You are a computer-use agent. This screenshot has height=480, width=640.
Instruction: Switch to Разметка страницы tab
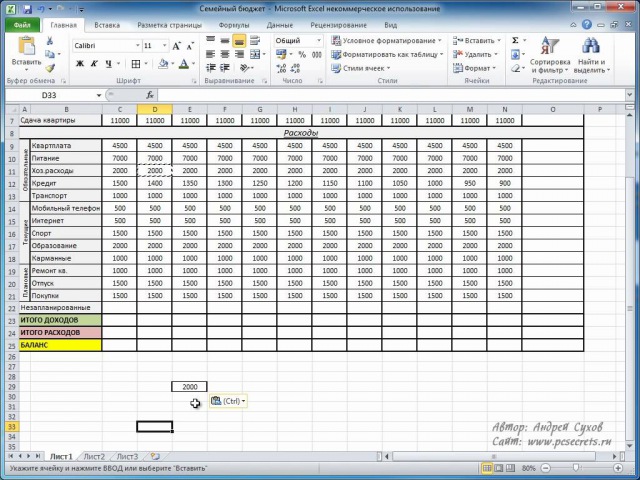coord(169,25)
